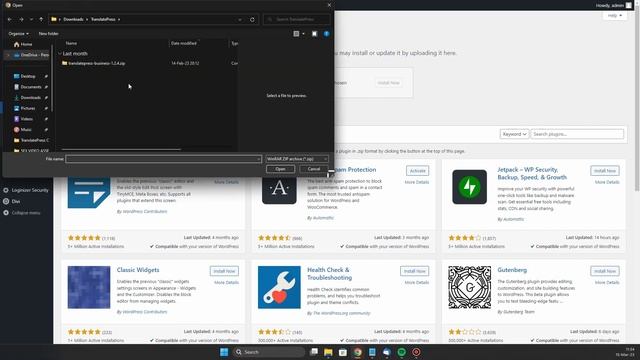
Task: Open the Gutenberg plugin title link
Action: click(512, 270)
